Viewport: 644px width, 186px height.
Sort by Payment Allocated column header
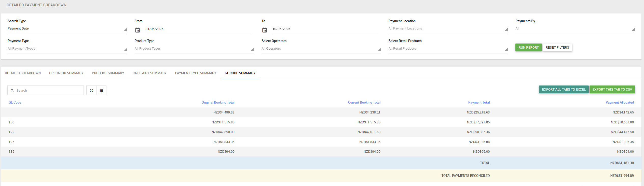620,102
